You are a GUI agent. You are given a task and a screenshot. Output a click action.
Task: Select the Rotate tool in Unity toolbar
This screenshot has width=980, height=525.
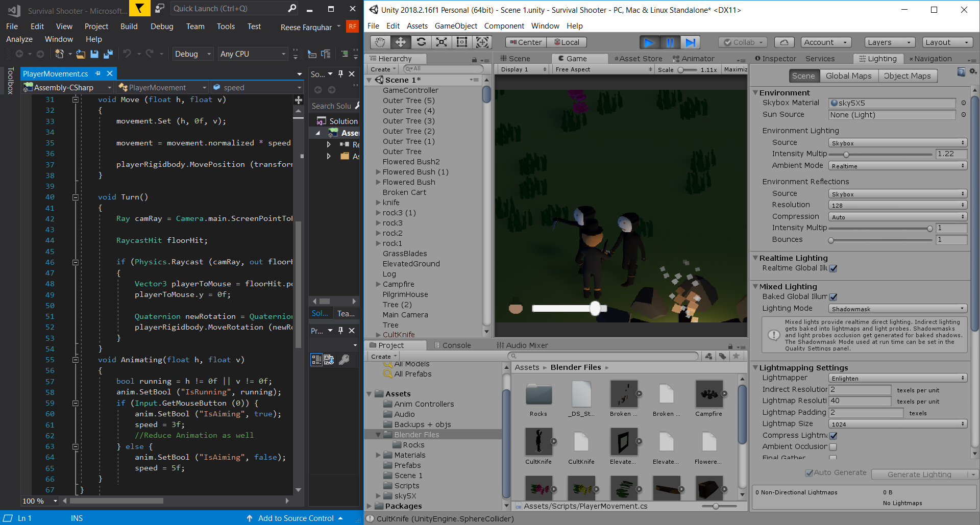point(421,42)
